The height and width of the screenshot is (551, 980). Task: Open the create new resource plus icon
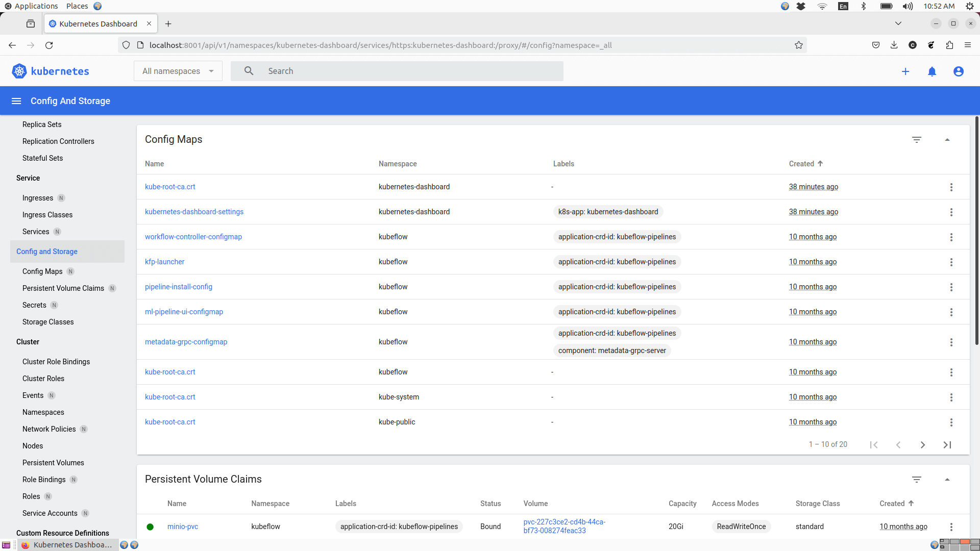tap(905, 71)
